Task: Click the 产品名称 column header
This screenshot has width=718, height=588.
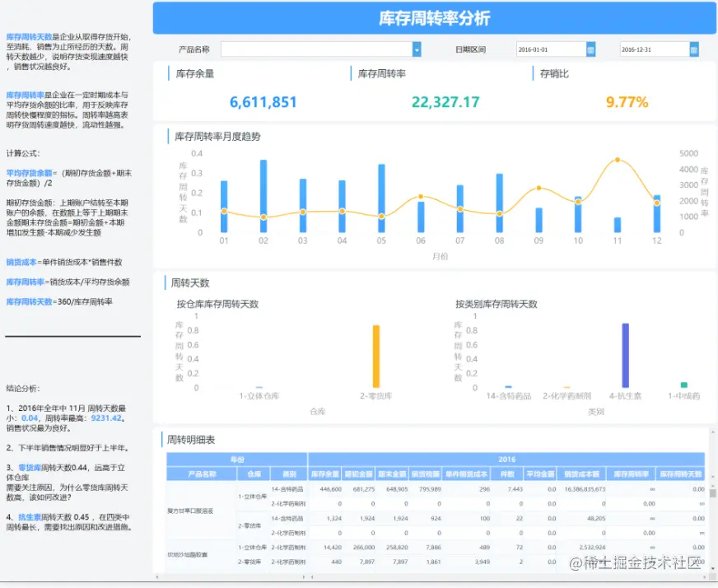Action: coord(202,474)
